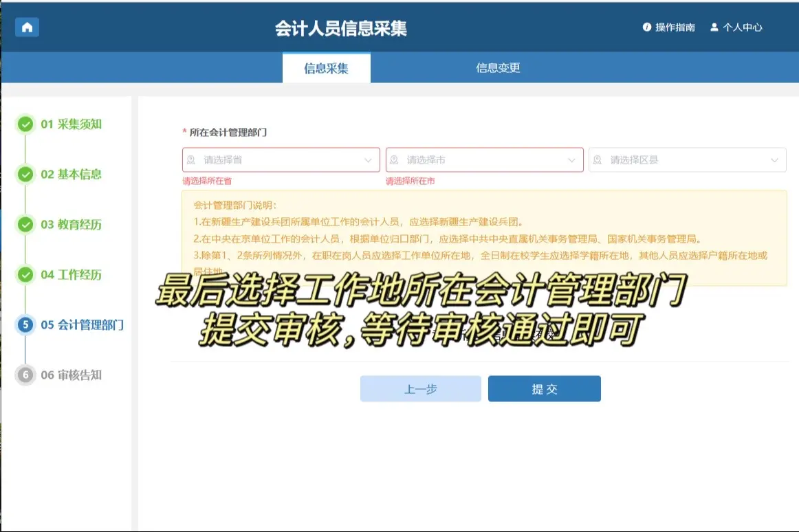Switch to the 信息变更 tab
The image size is (799, 532).
pyautogui.click(x=498, y=68)
